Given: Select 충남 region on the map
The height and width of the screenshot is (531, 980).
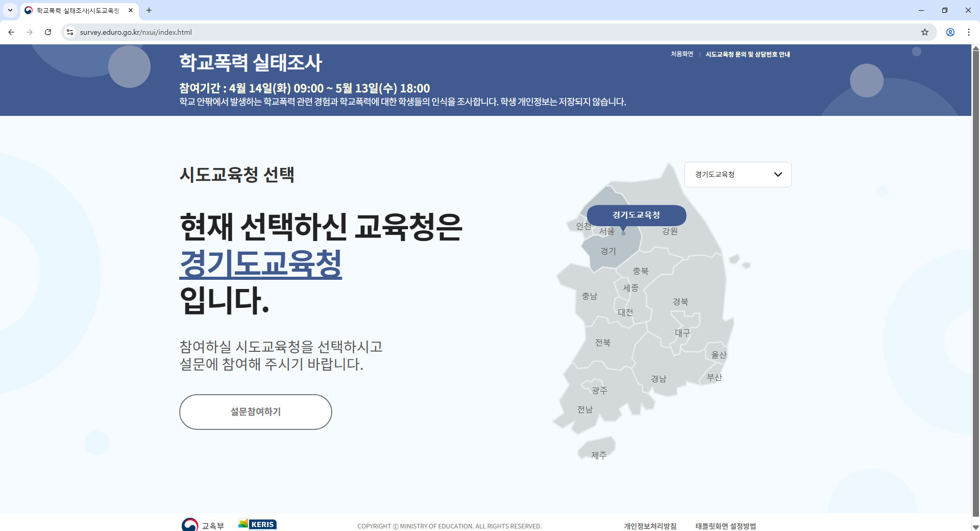Looking at the screenshot, I should (x=590, y=296).
